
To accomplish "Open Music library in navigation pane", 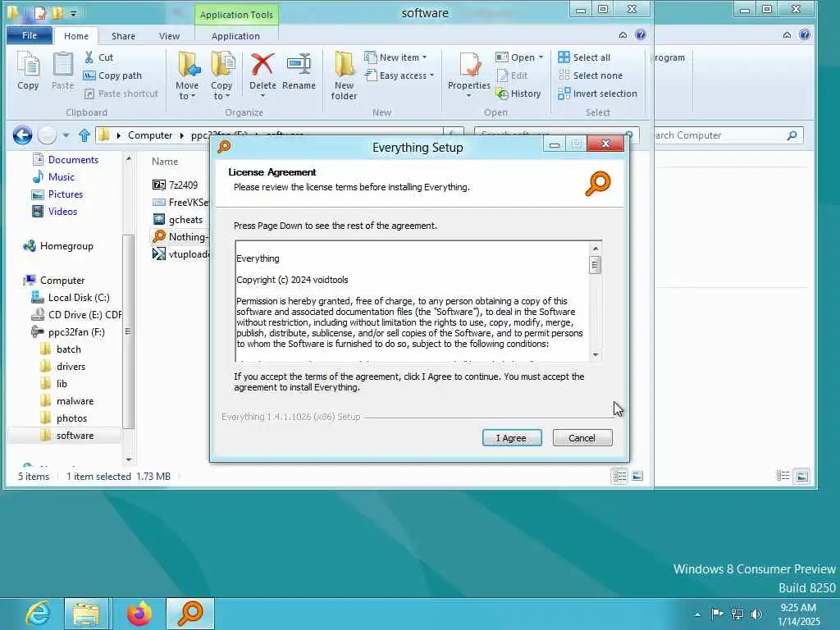I will [61, 177].
